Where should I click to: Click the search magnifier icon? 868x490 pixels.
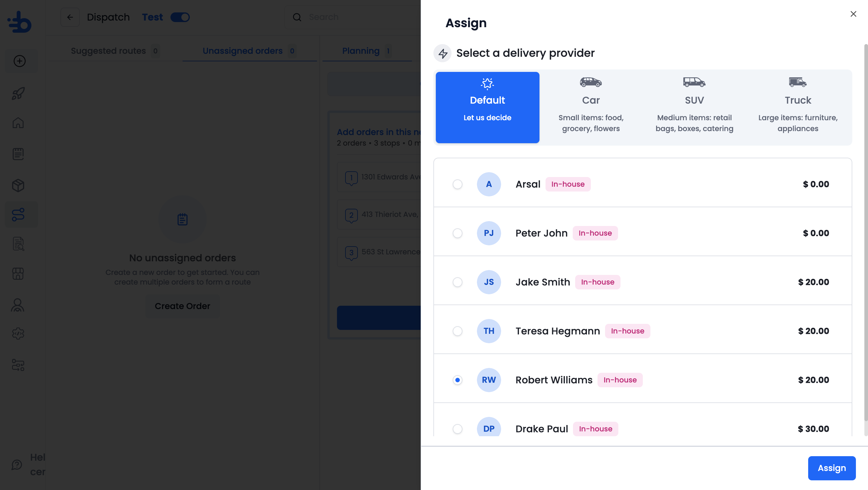tap(297, 17)
